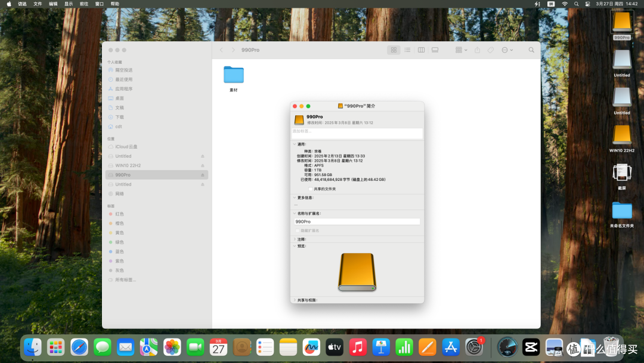This screenshot has height=363, width=644.
Task: Collapse the 预览 section
Action: pyautogui.click(x=295, y=246)
